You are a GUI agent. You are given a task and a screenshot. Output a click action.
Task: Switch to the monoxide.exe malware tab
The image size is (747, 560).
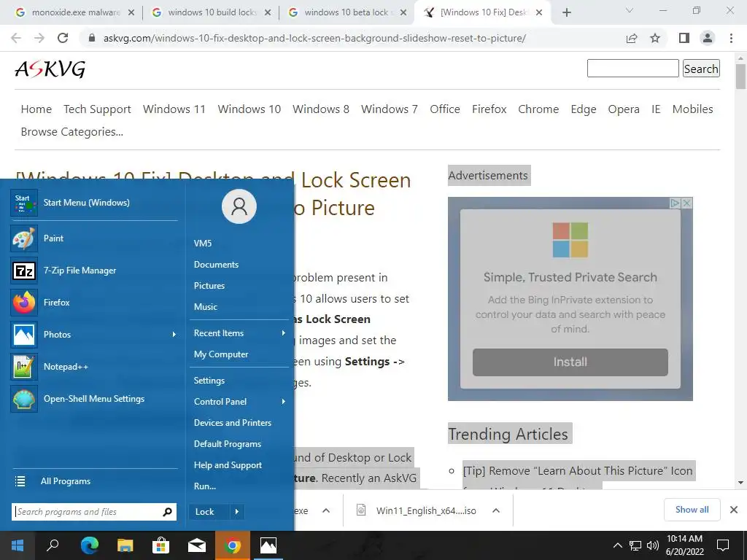point(75,12)
